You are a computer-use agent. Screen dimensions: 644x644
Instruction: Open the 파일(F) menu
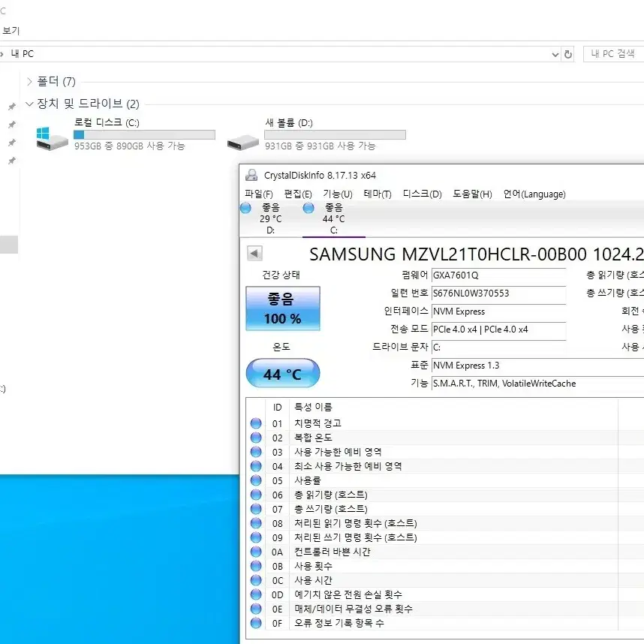(x=259, y=194)
